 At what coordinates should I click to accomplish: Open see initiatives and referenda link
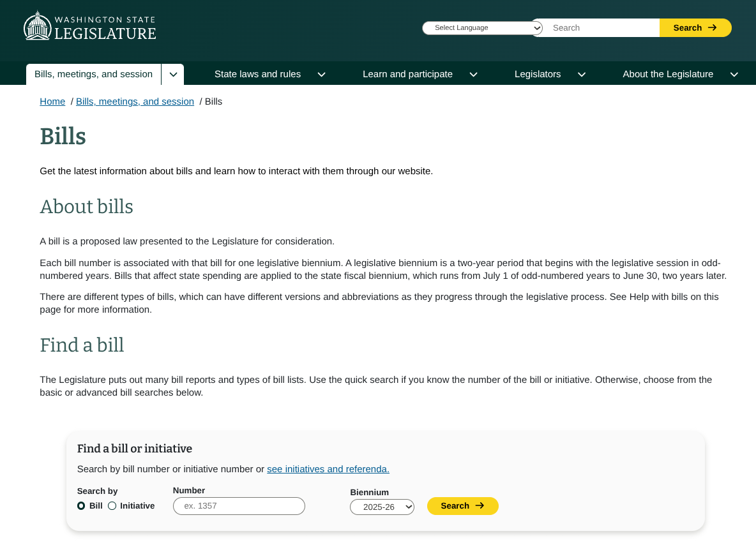tap(328, 469)
